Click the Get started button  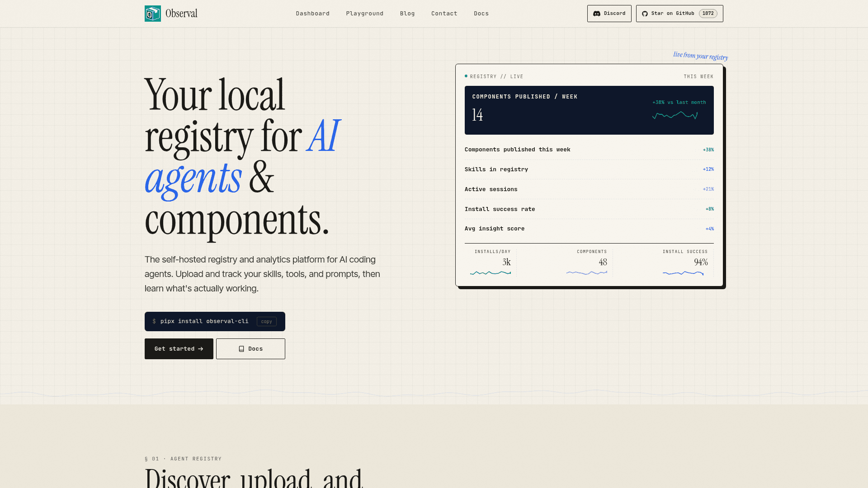coord(179,349)
